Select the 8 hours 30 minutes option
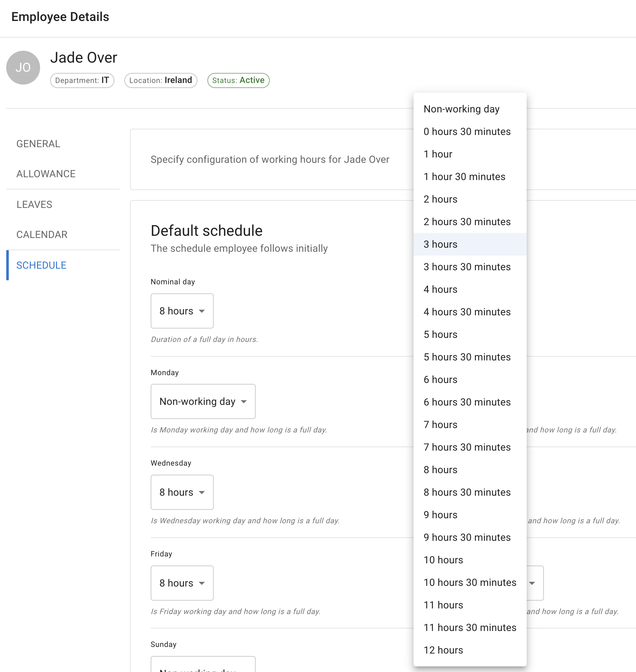The height and width of the screenshot is (672, 636). [467, 492]
